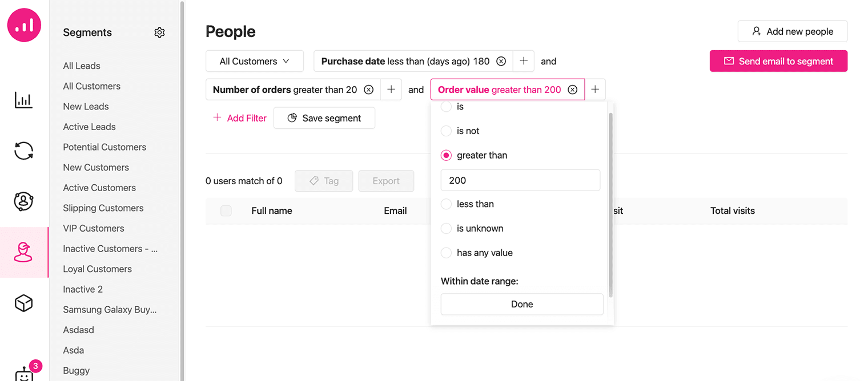Image resolution: width=868 pixels, height=381 pixels.
Task: Open the Inactive 2 segment
Action: click(x=83, y=289)
